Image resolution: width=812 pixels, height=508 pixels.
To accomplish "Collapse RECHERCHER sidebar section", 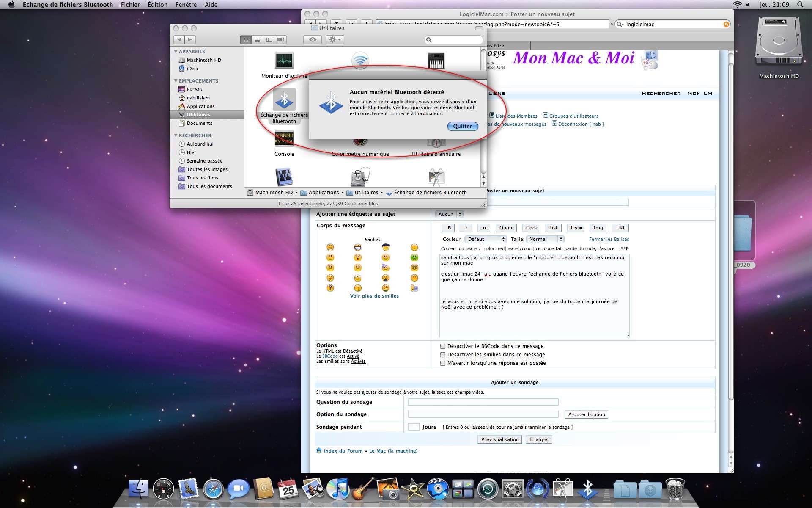I will click(x=176, y=135).
